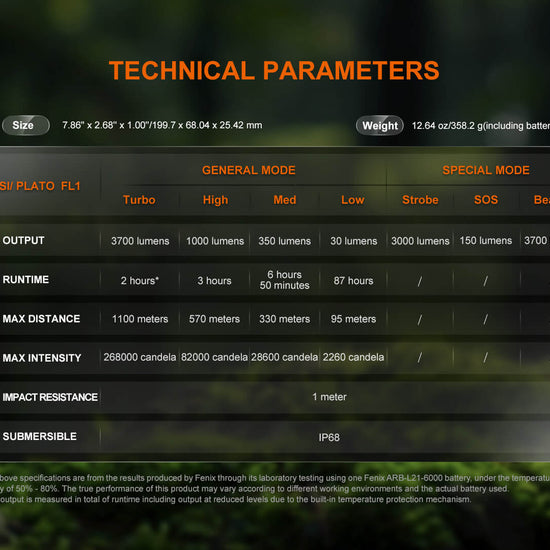Click the SUBMERSIBLE row label

pos(40,436)
